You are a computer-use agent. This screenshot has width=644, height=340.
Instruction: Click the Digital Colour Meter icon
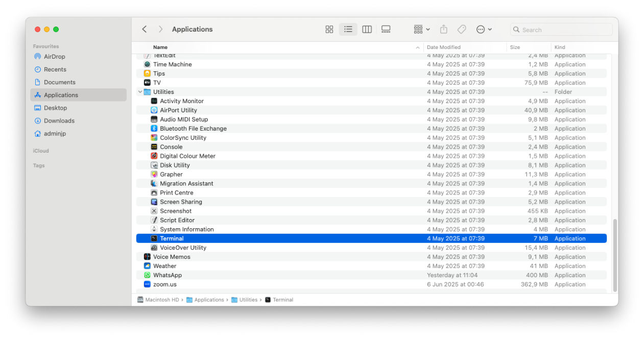coord(154,156)
